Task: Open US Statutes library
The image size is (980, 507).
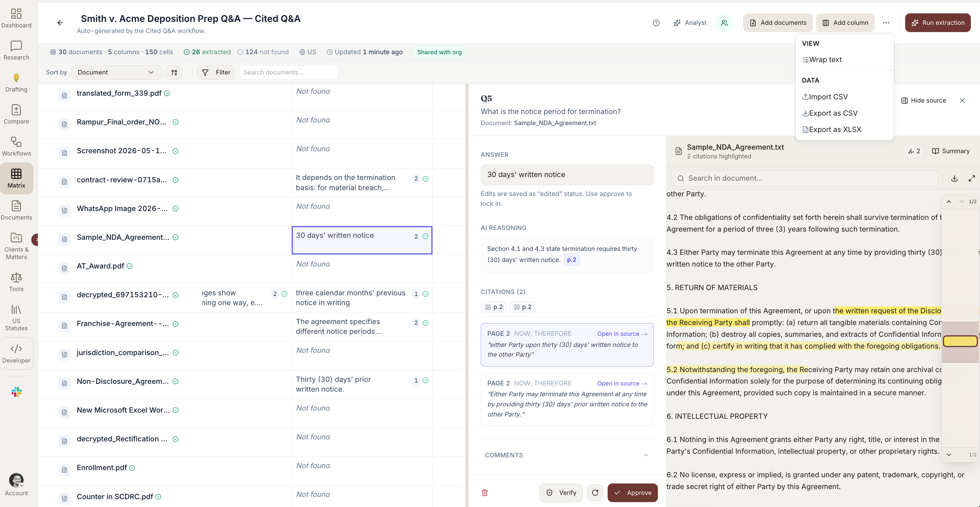Action: [x=16, y=317]
